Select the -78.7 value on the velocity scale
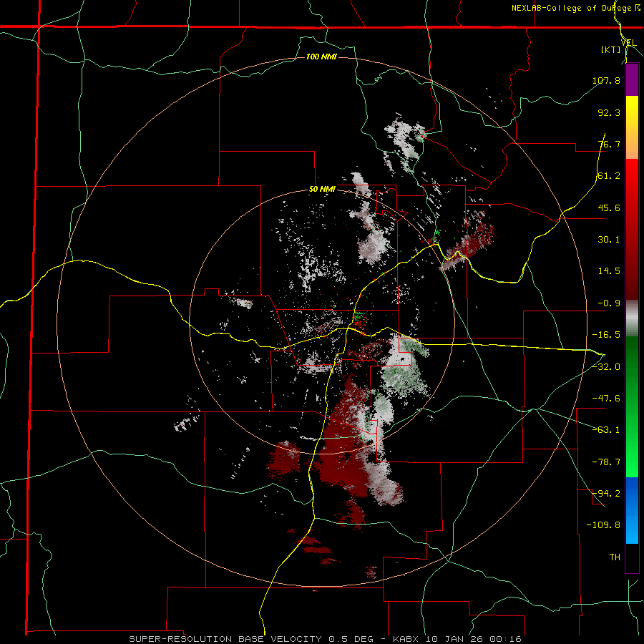Image resolution: width=644 pixels, height=644 pixels. 606,462
